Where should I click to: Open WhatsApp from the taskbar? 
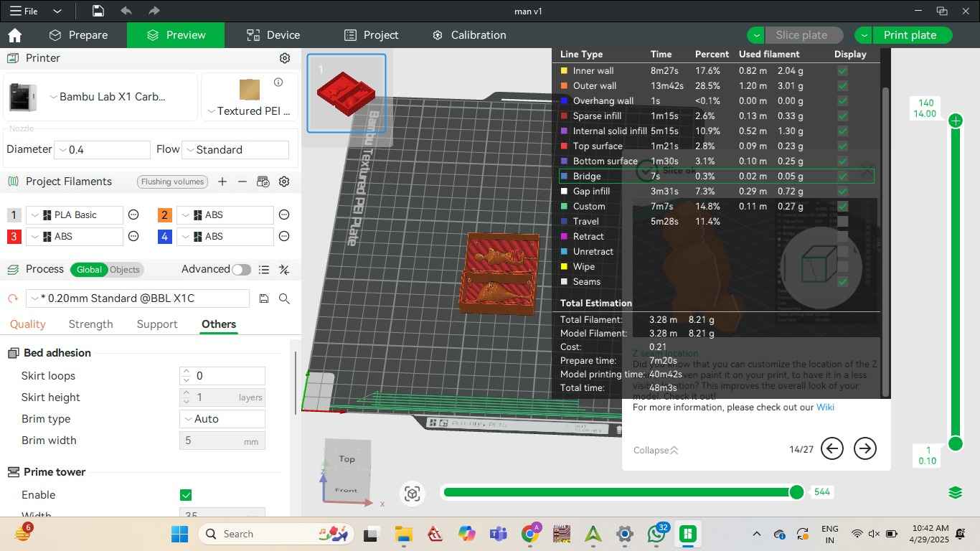click(656, 534)
